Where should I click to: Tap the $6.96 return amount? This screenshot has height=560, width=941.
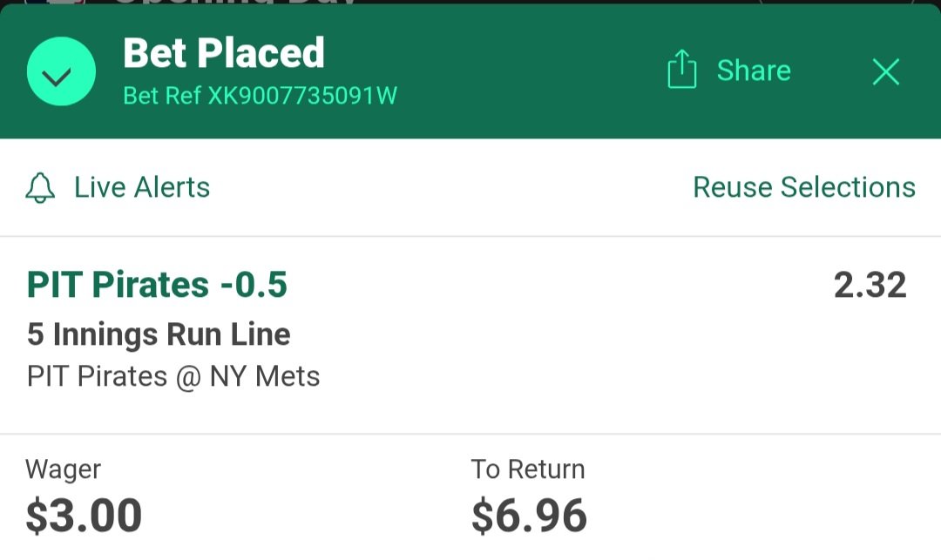(529, 516)
